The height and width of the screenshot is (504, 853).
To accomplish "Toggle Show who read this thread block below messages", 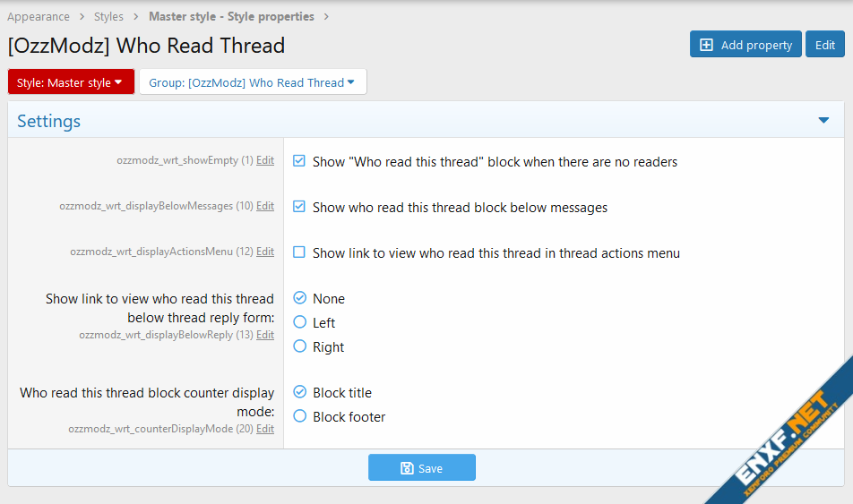I will pos(300,207).
